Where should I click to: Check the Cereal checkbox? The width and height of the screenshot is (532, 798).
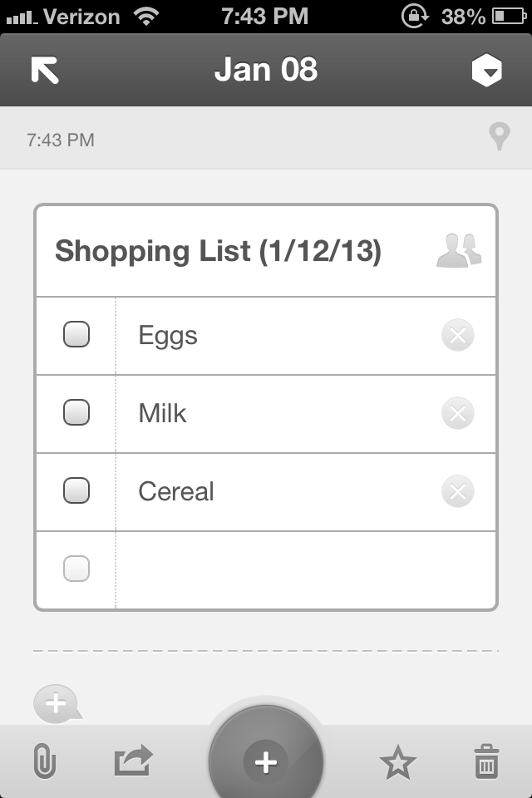coord(76,490)
